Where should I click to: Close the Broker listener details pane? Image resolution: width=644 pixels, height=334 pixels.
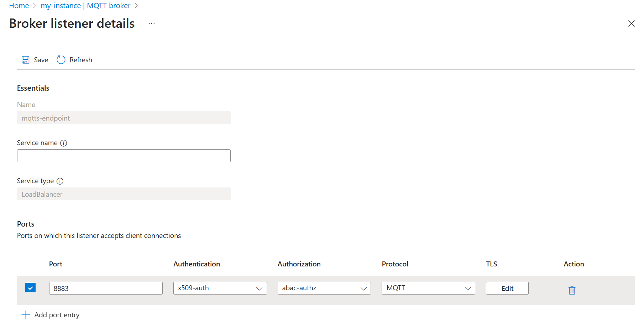(x=632, y=23)
